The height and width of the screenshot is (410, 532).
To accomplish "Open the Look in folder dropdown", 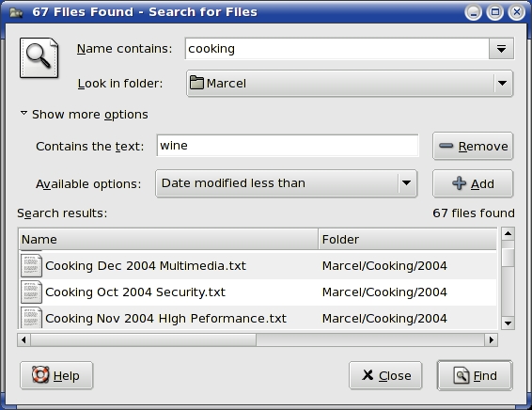I will click(x=350, y=83).
